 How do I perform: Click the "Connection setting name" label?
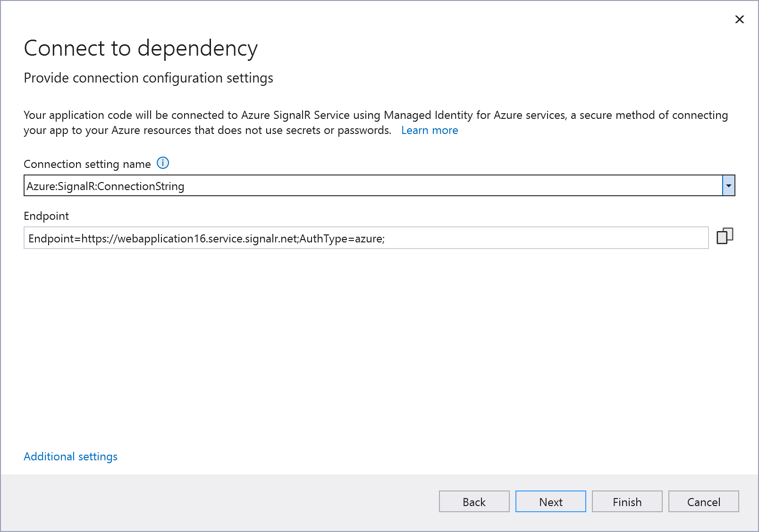(87, 164)
